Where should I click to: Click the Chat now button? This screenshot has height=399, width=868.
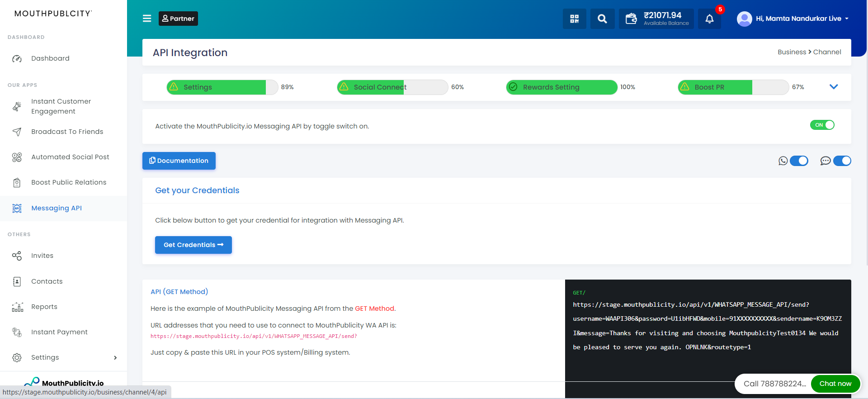(x=835, y=384)
